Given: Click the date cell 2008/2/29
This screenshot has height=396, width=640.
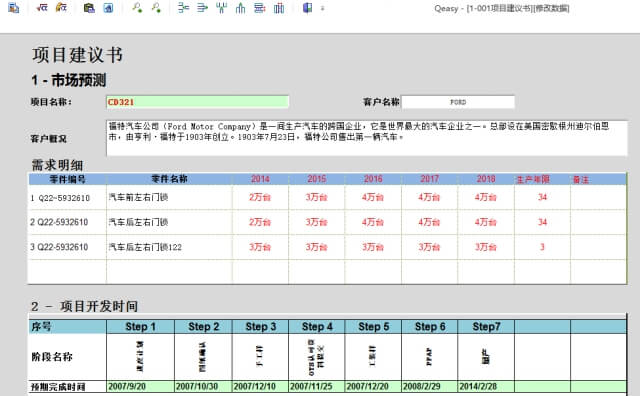Looking at the screenshot, I should [x=429, y=386].
